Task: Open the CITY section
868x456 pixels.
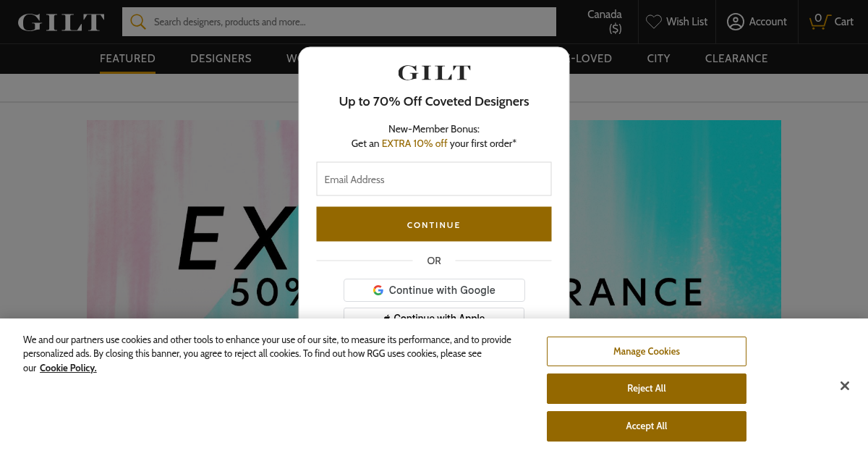Action: 658,58
